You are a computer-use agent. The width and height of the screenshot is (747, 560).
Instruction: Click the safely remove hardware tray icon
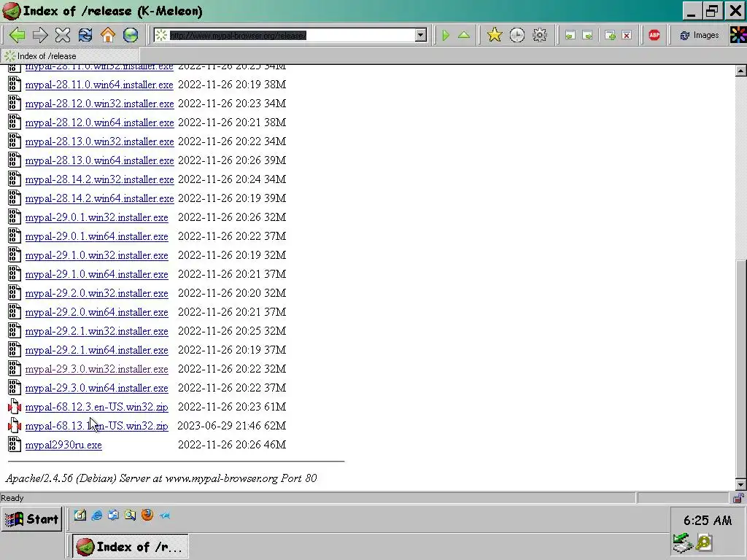coord(683,542)
